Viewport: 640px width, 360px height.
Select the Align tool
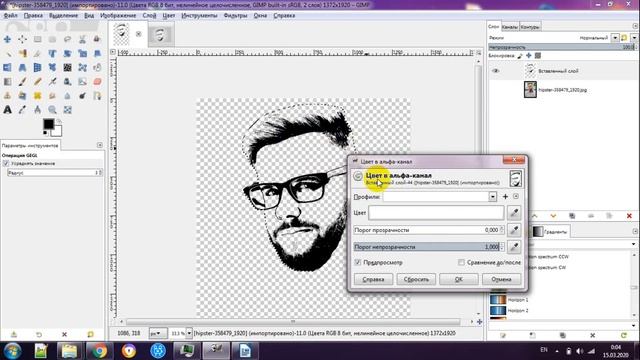point(22,39)
